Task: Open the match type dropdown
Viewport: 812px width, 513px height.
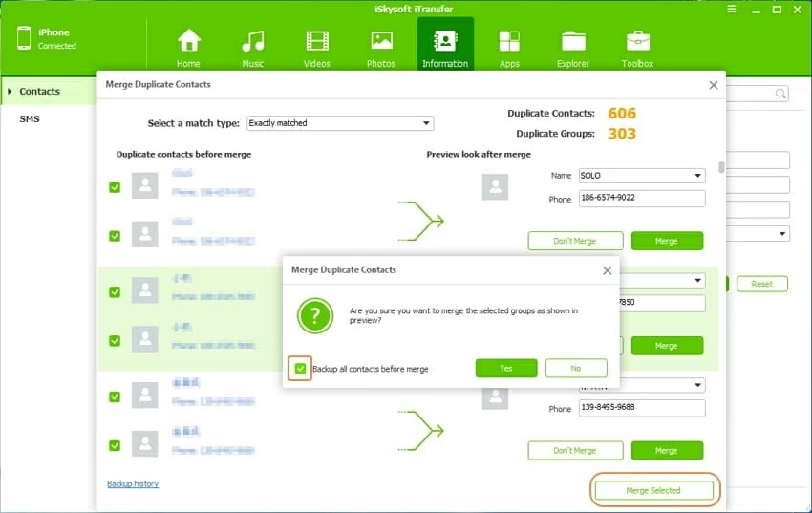Action: (x=339, y=123)
